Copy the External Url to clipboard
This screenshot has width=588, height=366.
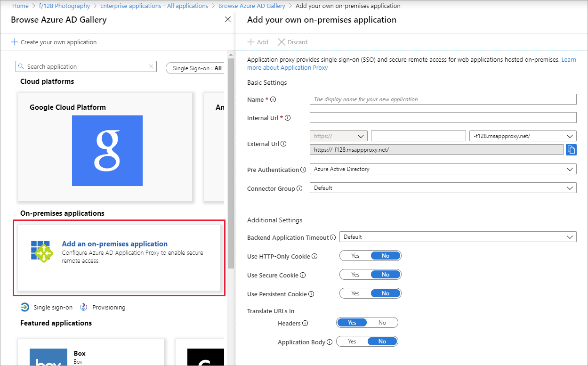(x=571, y=150)
